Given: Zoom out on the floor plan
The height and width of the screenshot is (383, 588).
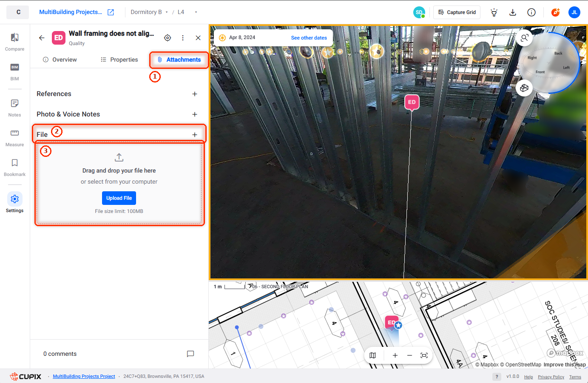Looking at the screenshot, I should (409, 355).
